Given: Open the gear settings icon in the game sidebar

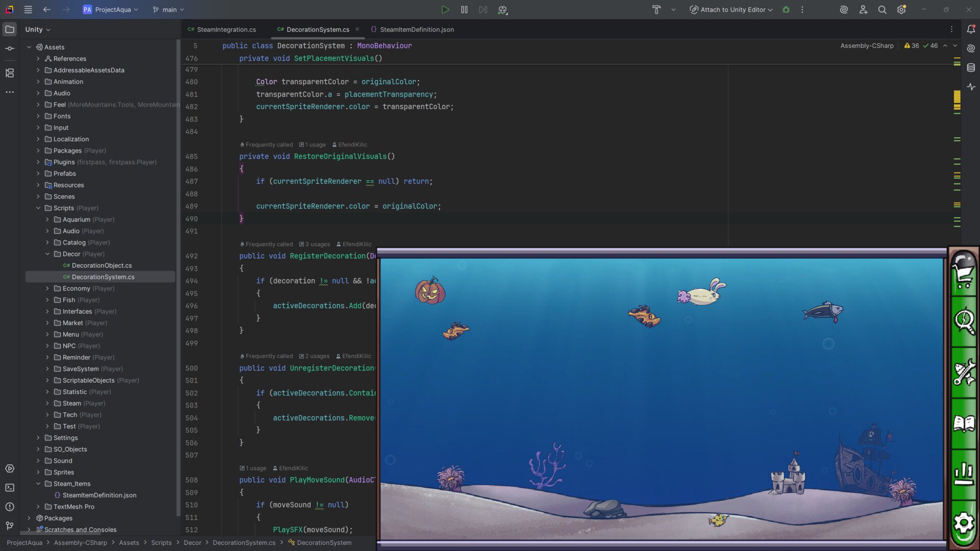Looking at the screenshot, I should pyautogui.click(x=964, y=523).
